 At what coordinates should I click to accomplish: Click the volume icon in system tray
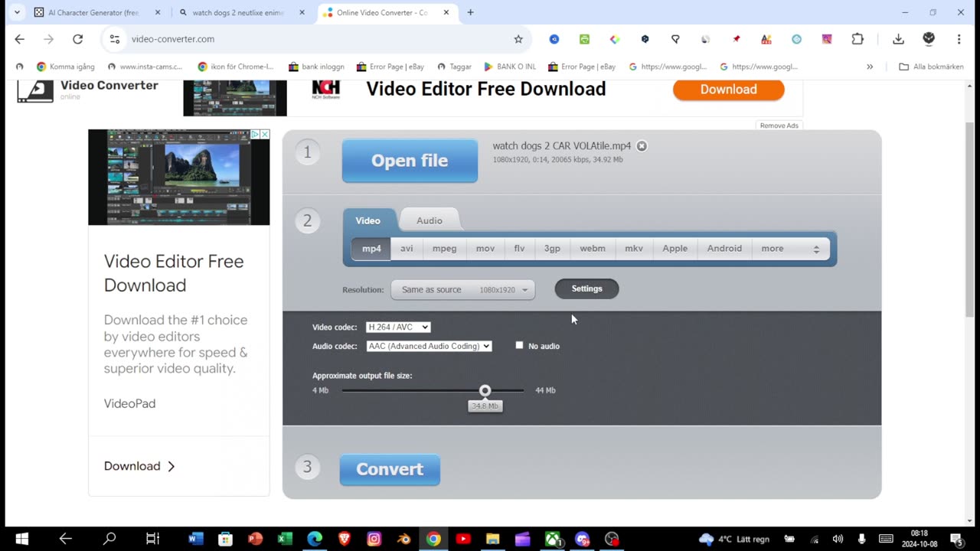pyautogui.click(x=838, y=539)
